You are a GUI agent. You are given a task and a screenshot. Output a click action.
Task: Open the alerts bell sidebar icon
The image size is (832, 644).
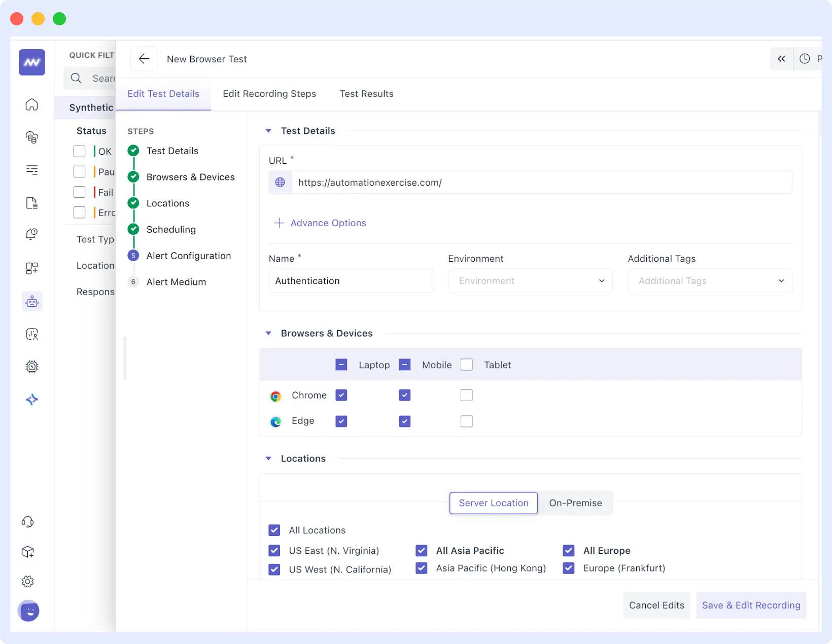pyautogui.click(x=32, y=234)
